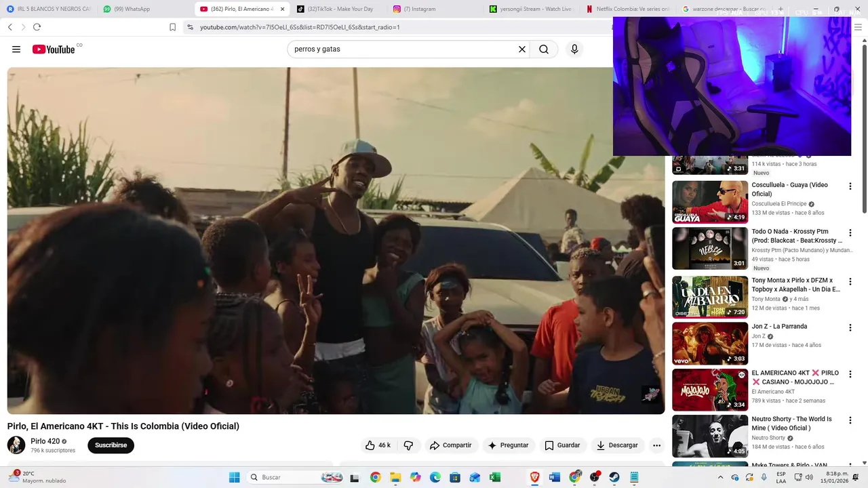Start voice search with the microphone icon
The width and height of the screenshot is (868, 488).
click(574, 49)
